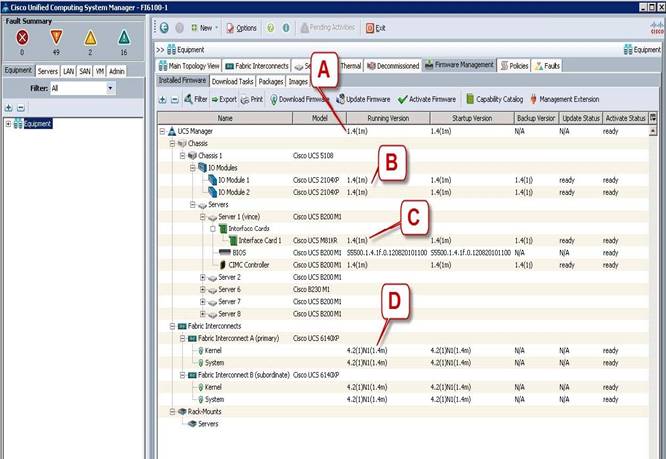Screen dimensions: 666x459
Task: Click the major fault orange triangle icon
Action: pyautogui.click(x=56, y=36)
